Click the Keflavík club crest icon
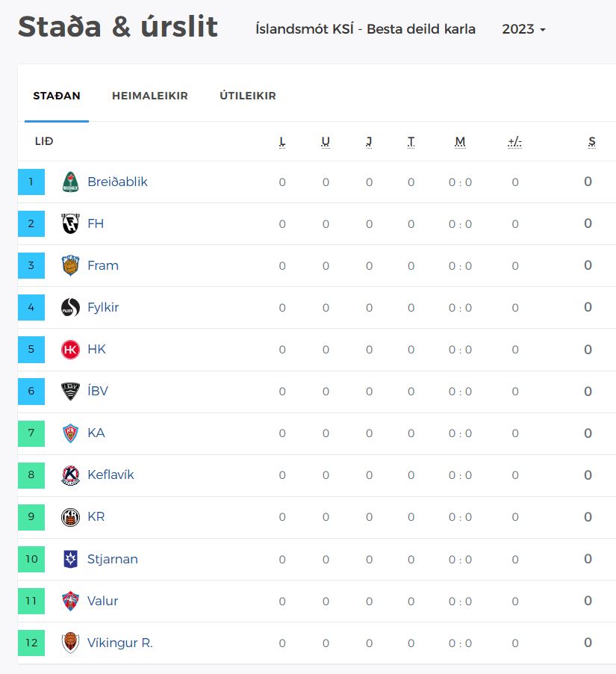The width and height of the screenshot is (616, 674). pyautogui.click(x=70, y=474)
